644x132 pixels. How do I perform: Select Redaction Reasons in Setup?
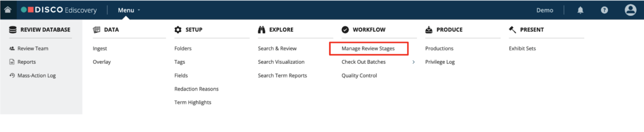[196, 89]
